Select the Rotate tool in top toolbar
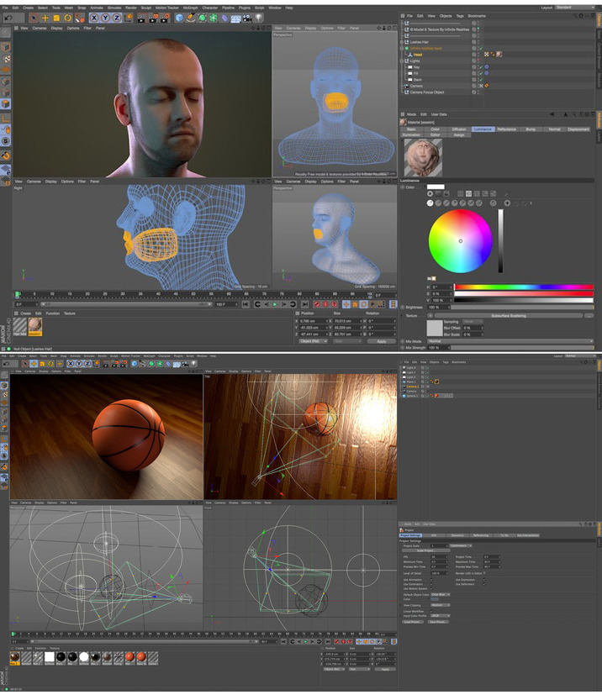This screenshot has width=602, height=700. (67, 17)
